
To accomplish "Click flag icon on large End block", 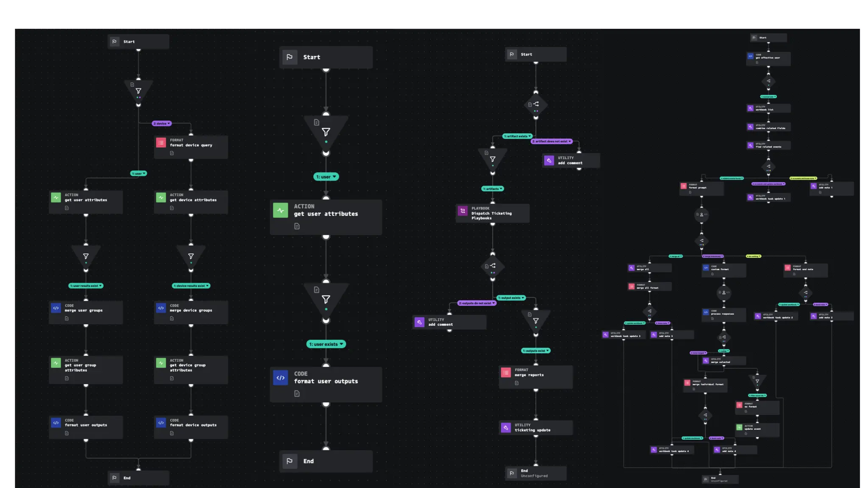I will coord(289,461).
